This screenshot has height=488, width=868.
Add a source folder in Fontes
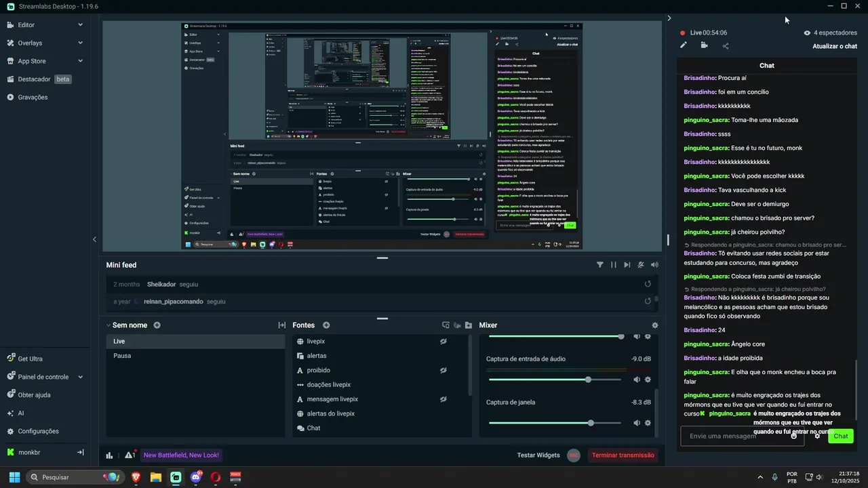[x=469, y=325]
